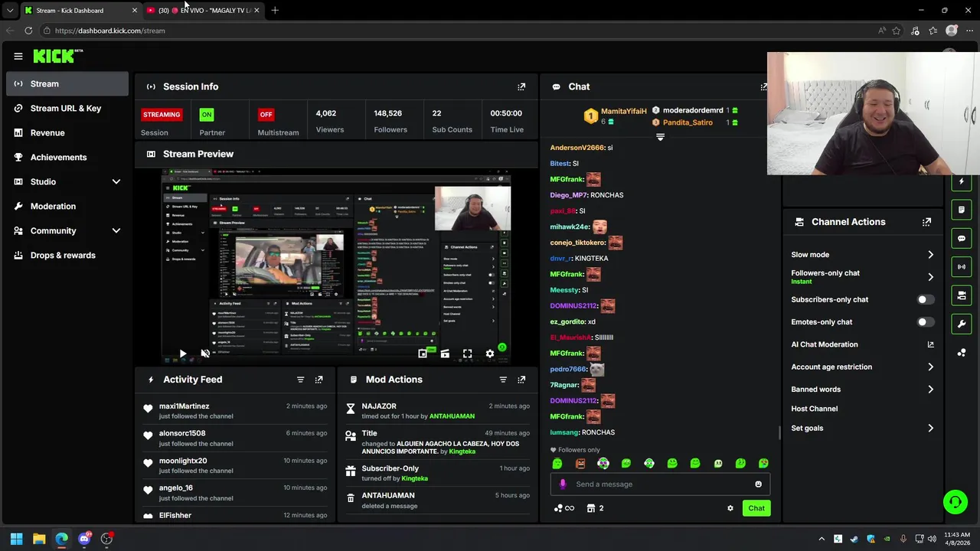This screenshot has width=980, height=551.
Task: Expand Banned words settings
Action: tap(930, 390)
